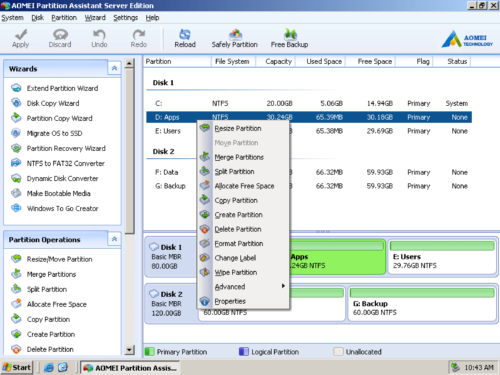This screenshot has width=500, height=375.
Task: Open Properties from the context menu
Action: point(243,301)
